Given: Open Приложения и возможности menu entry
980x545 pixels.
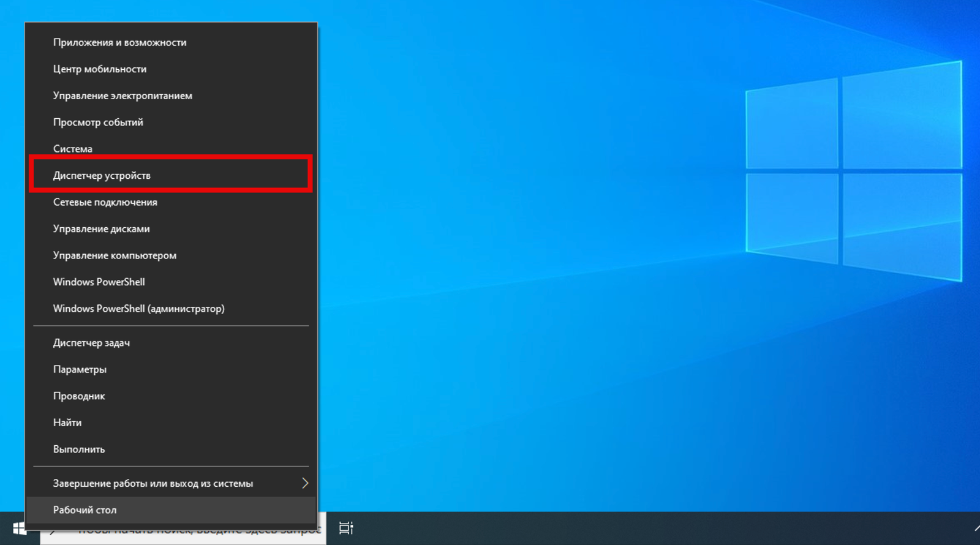Looking at the screenshot, I should (x=171, y=42).
